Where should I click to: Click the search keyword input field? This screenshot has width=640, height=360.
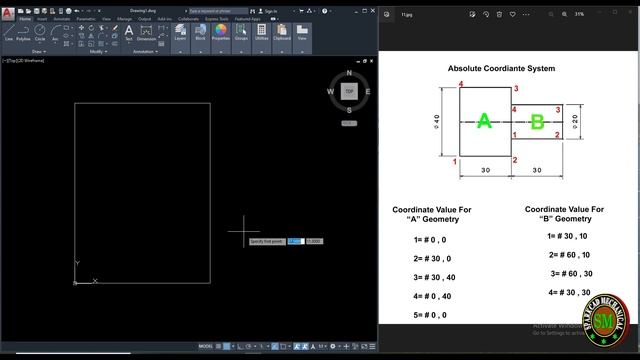pos(218,11)
